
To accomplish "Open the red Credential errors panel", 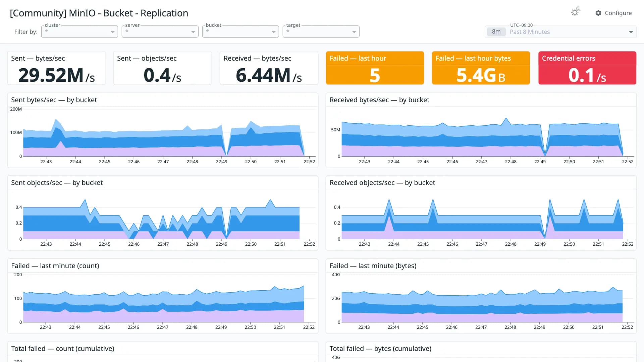I will click(x=587, y=68).
